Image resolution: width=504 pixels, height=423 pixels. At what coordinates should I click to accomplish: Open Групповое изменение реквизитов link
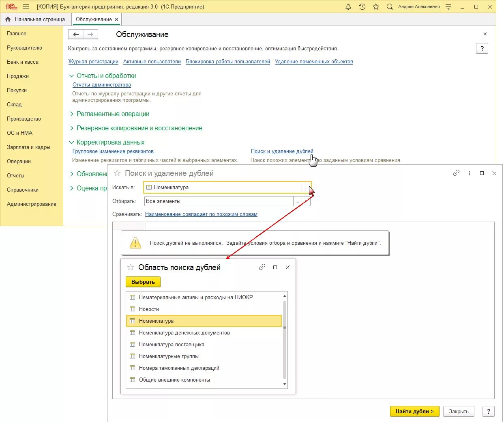113,151
